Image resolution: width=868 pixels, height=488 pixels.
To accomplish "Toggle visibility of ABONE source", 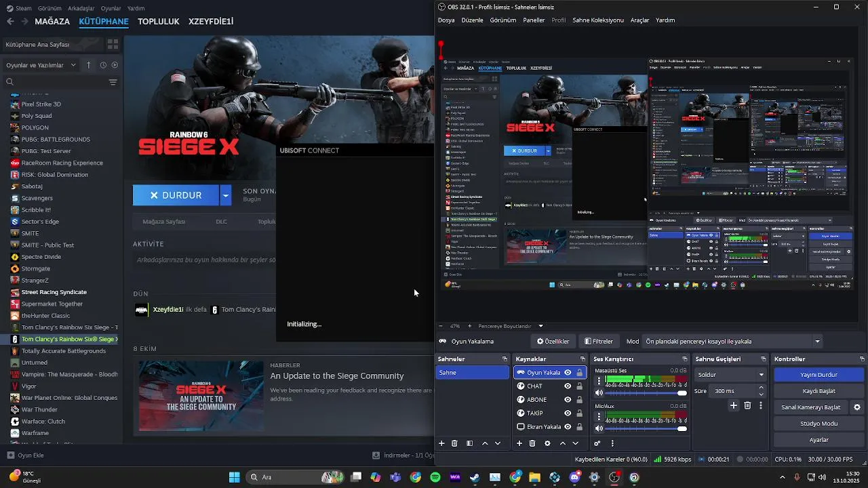I will [x=568, y=400].
